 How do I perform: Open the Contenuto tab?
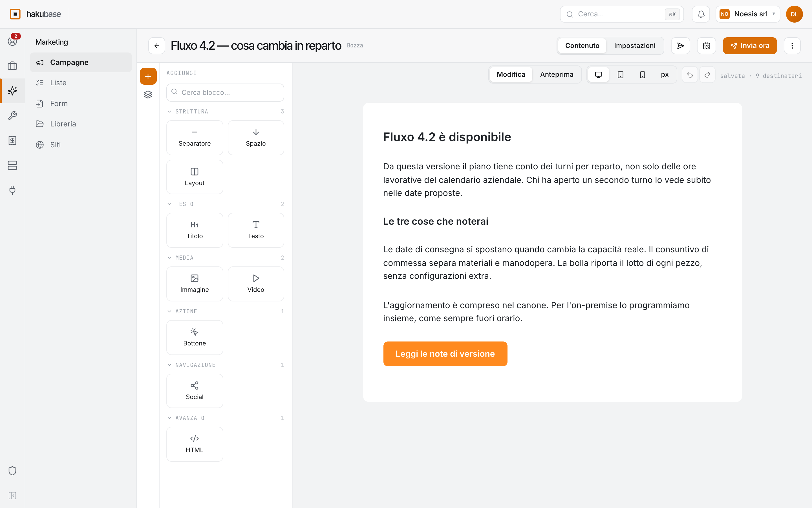pos(582,46)
